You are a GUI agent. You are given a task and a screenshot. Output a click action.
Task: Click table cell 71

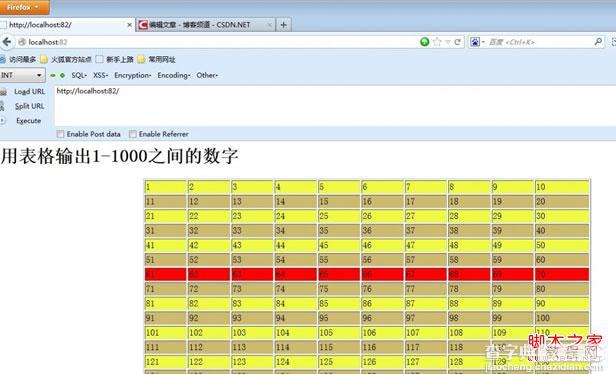(x=165, y=289)
